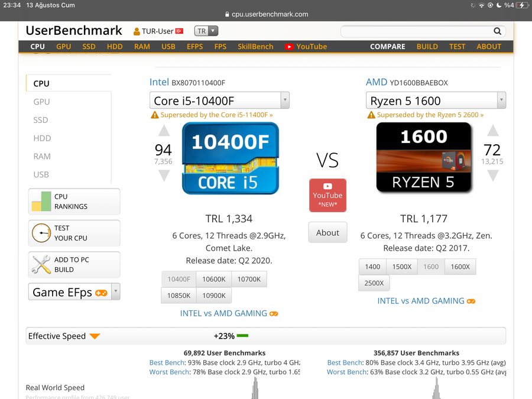Click the 1400 button
Image resolution: width=532 pixels, height=399 pixels.
[x=372, y=267]
